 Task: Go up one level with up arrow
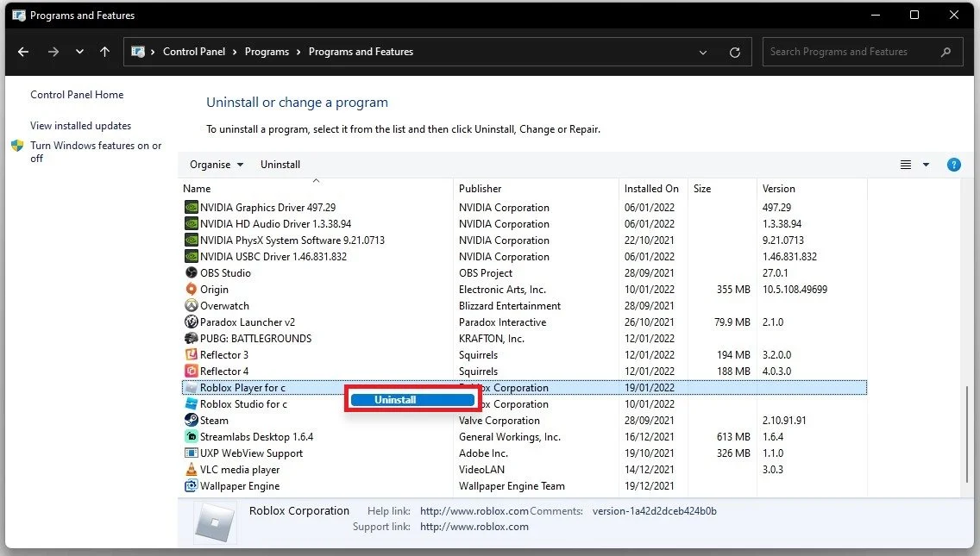coord(104,52)
